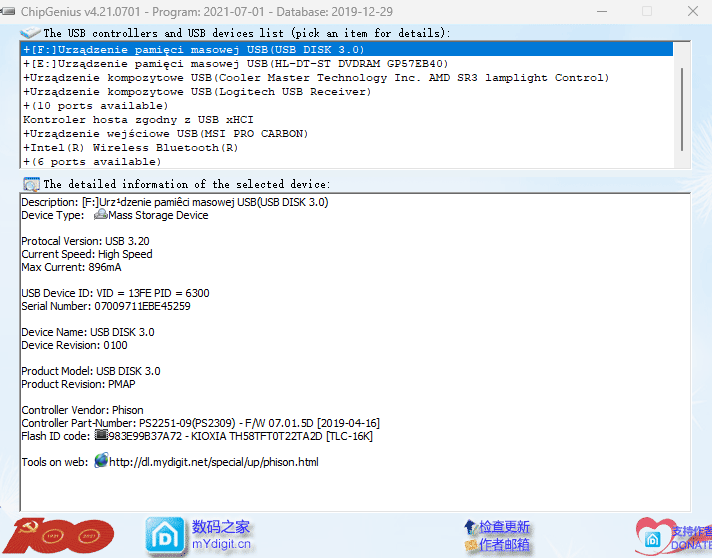Click the Device Name: USB DISK 3.0 line
Screen dimensions: 712x558
pos(88,332)
